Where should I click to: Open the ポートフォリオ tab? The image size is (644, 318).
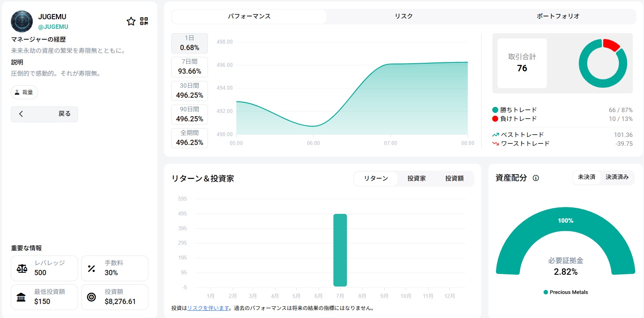click(x=558, y=16)
